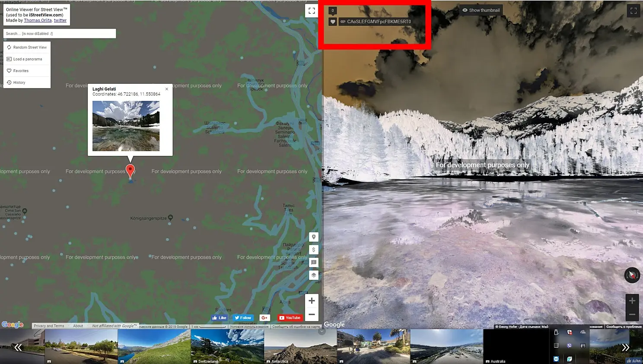The width and height of the screenshot is (643, 364).
Task: Click Сообщить об ошибке на карте link
Action: pos(296,327)
